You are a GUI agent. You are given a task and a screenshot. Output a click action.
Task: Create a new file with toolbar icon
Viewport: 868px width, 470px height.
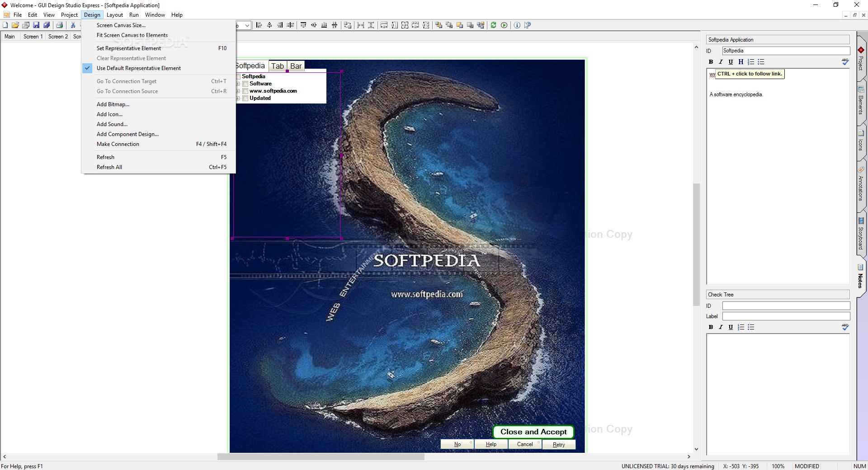pyautogui.click(x=5, y=25)
